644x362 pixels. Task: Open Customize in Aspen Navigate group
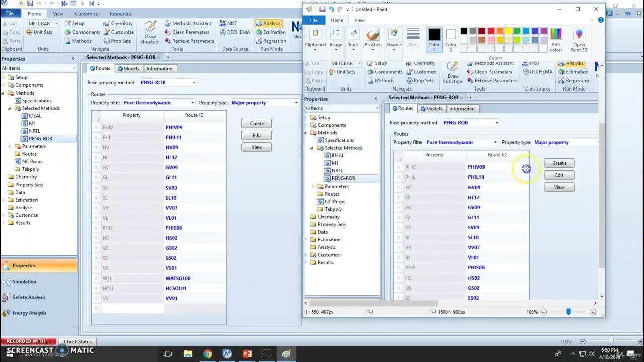click(x=118, y=32)
